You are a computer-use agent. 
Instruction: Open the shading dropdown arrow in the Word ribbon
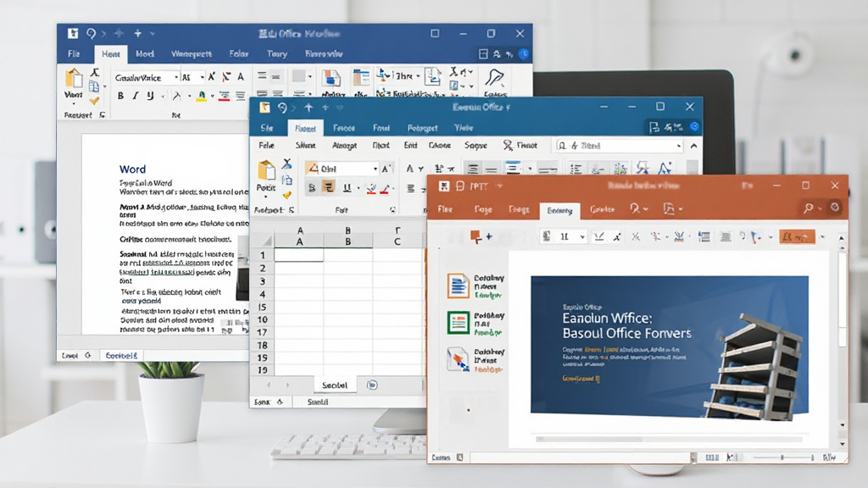[309, 77]
